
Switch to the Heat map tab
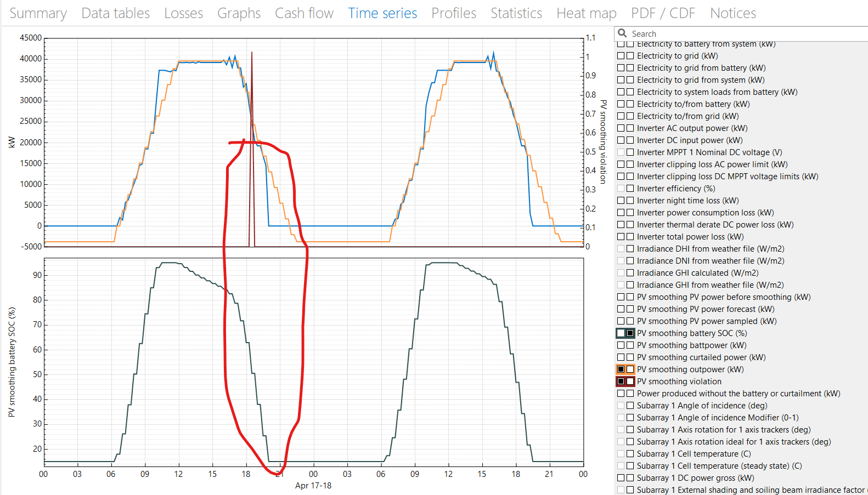coord(587,13)
